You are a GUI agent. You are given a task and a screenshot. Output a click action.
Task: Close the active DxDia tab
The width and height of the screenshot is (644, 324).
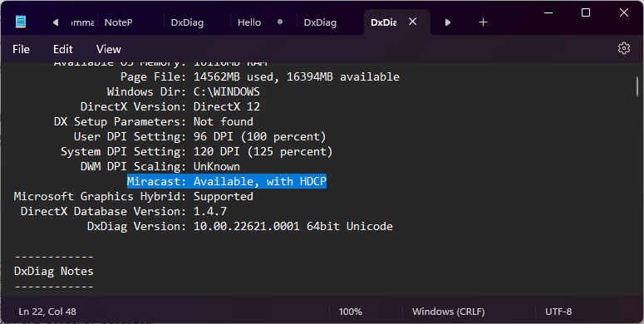(413, 22)
